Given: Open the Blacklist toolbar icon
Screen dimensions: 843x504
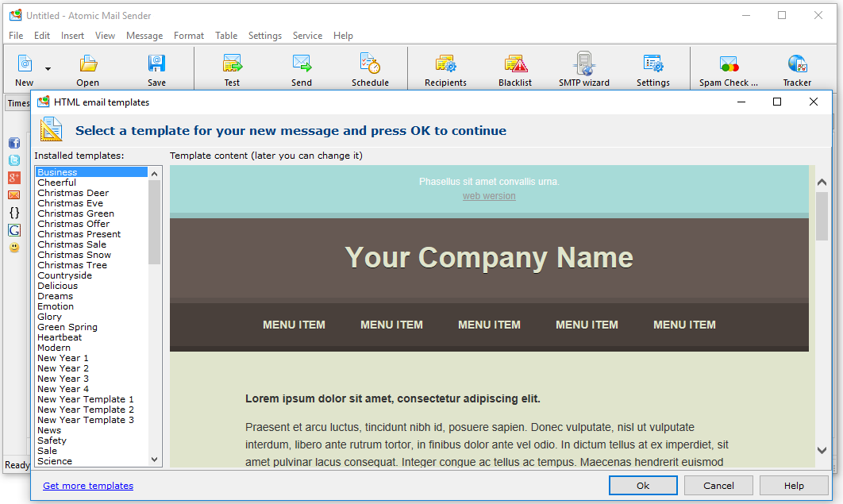Looking at the screenshot, I should tap(515, 63).
